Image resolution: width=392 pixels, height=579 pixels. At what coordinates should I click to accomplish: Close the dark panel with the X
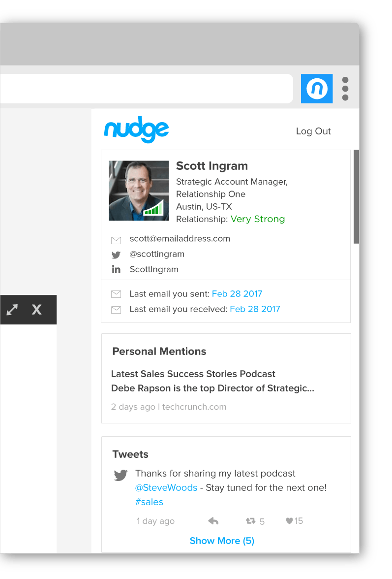click(x=36, y=310)
